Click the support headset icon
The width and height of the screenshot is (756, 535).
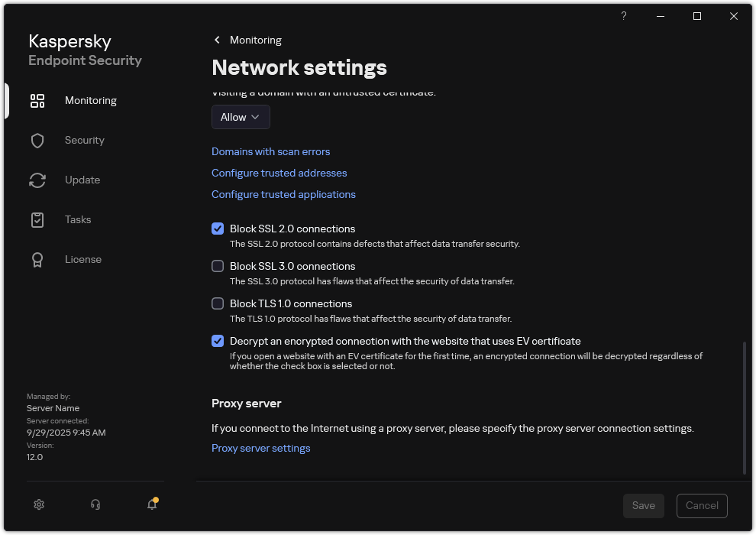(x=95, y=504)
